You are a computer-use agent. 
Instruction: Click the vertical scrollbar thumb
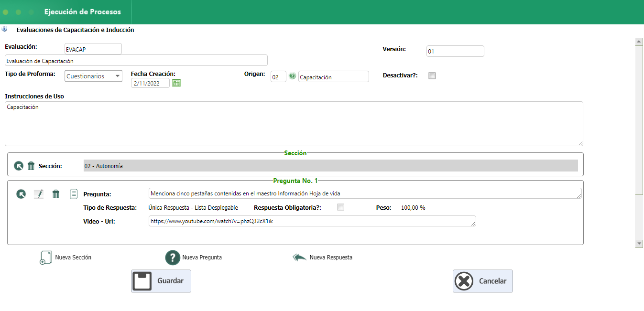coord(639,120)
